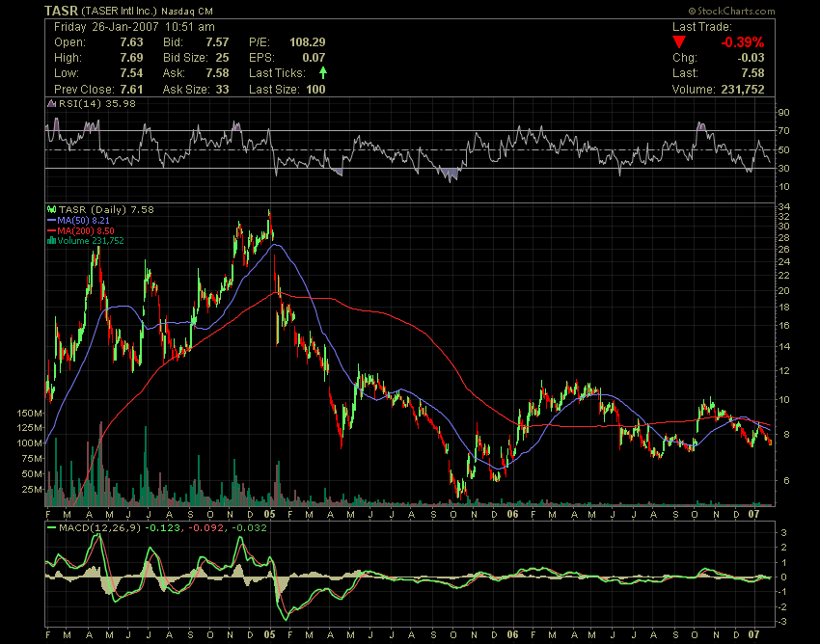
Task: Click the Last price value in the quote summary
Action: coord(752,73)
